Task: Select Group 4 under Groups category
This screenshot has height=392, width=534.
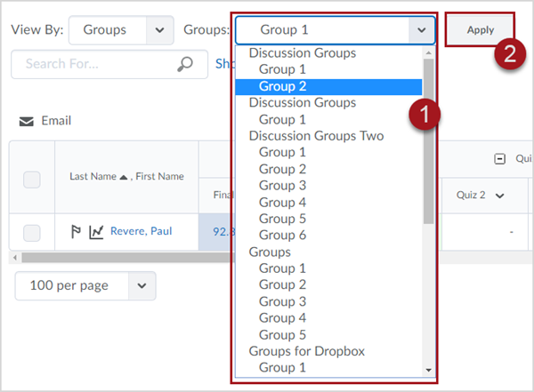Action: [282, 318]
